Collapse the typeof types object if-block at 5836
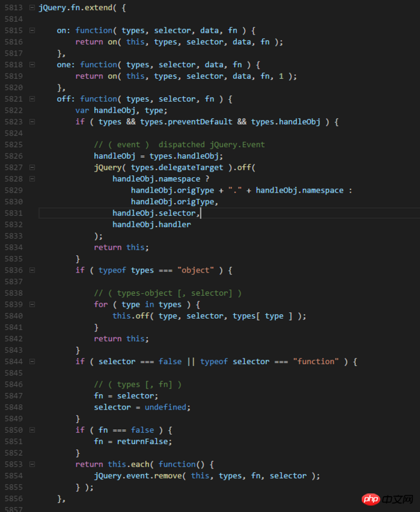This screenshot has width=420, height=512. click(x=32, y=270)
